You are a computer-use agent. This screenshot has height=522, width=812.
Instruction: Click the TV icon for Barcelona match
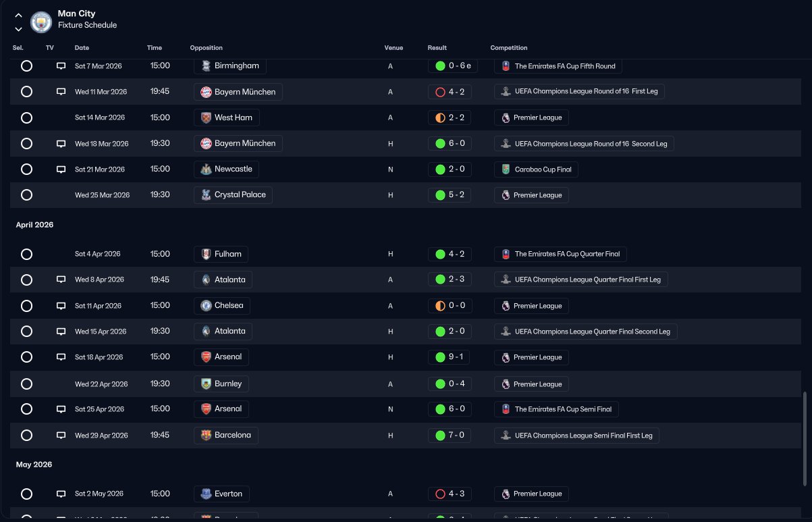pyautogui.click(x=61, y=436)
